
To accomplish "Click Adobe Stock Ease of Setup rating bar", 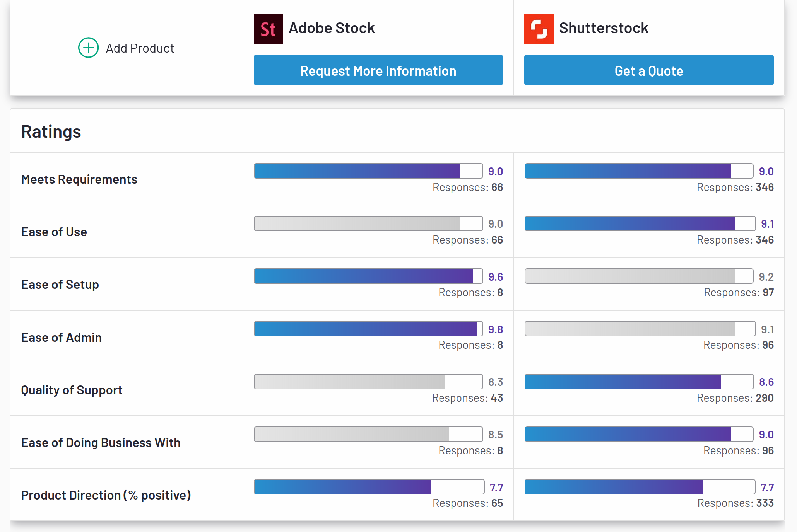I will (x=368, y=276).
